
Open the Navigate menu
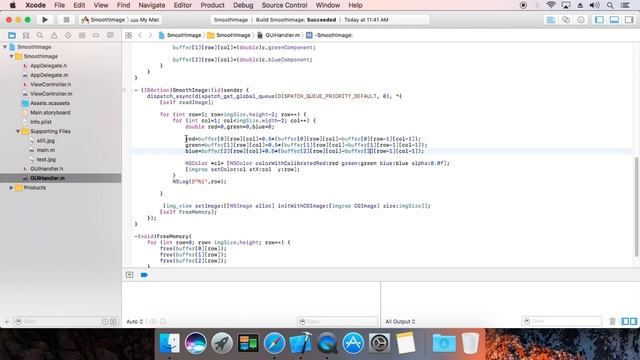(x=152, y=5)
